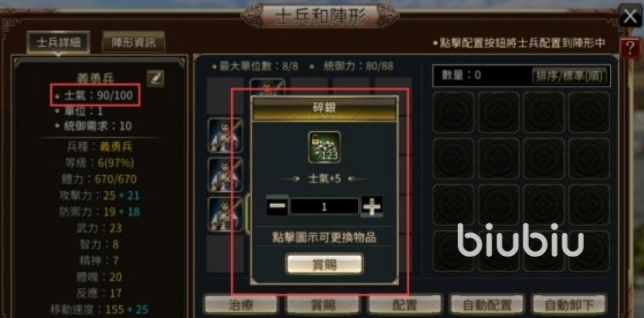This screenshot has width=644, height=318.
Task: Select the third soldier portrait in left column
Action: [x=225, y=214]
